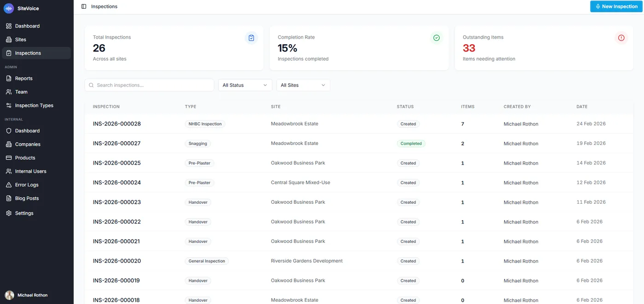Image resolution: width=644 pixels, height=304 pixels.
Task: Click the Inspections breadcrumb title
Action: [104, 6]
